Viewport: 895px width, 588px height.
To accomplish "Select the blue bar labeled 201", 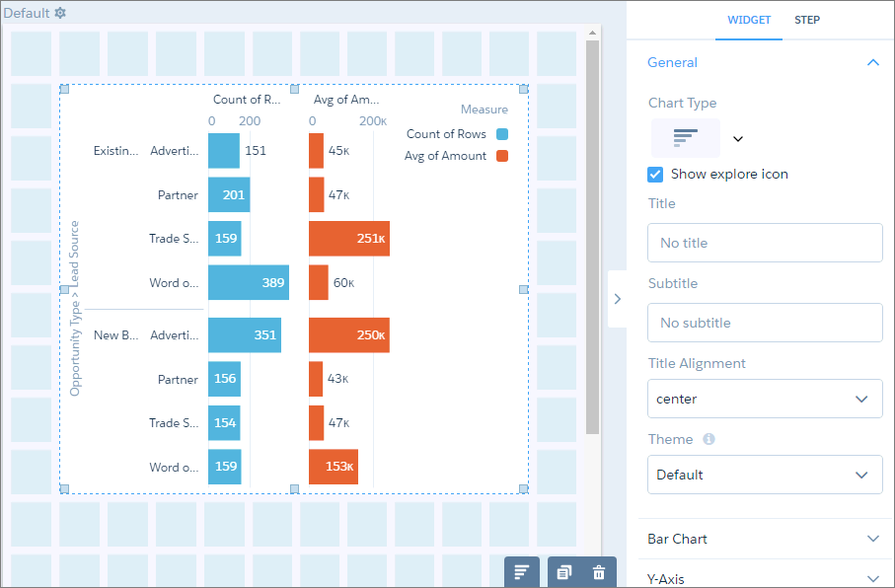I will (229, 194).
